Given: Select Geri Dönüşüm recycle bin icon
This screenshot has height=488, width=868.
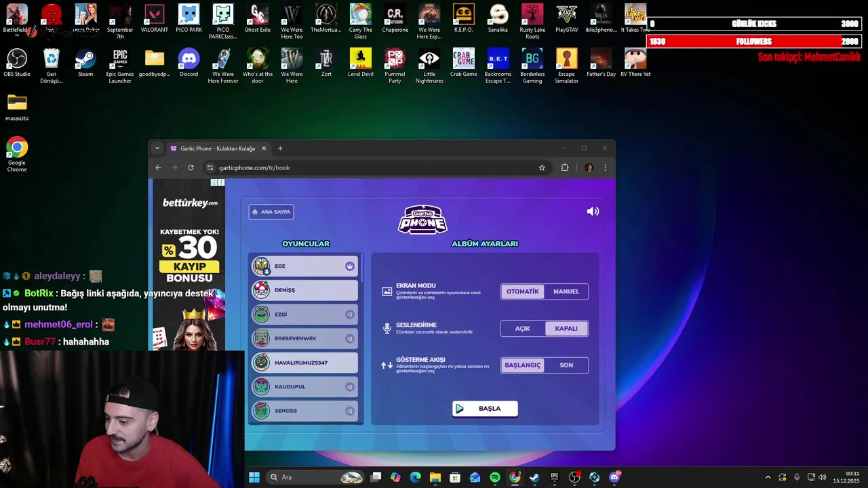Looking at the screenshot, I should tap(52, 66).
